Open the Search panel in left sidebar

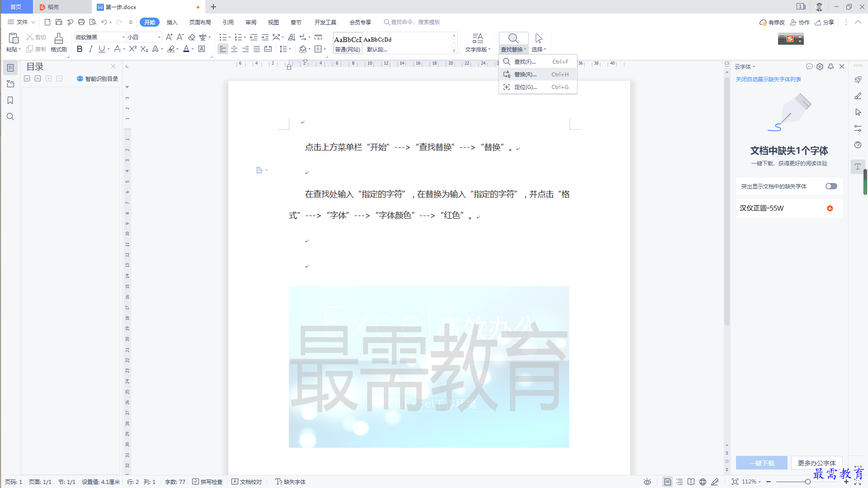[x=10, y=117]
